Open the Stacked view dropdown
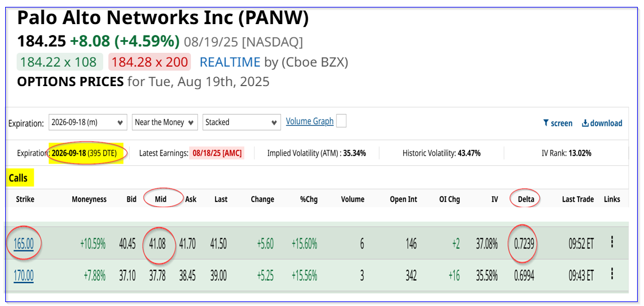Screen dimensions: 644x306 241,122
